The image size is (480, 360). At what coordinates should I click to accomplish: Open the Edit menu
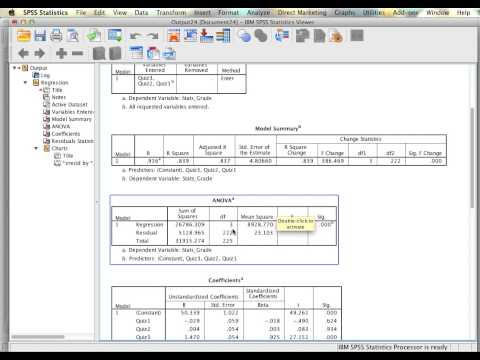[x=99, y=13]
